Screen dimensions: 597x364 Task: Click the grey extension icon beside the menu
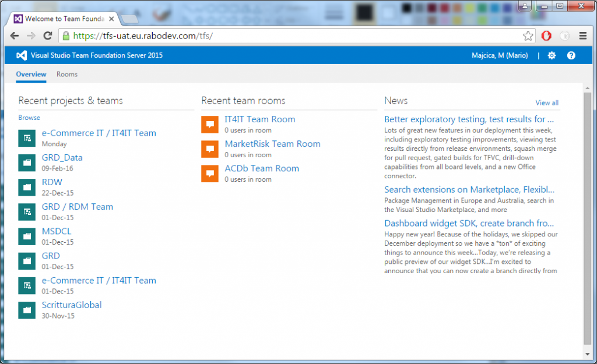(x=564, y=36)
